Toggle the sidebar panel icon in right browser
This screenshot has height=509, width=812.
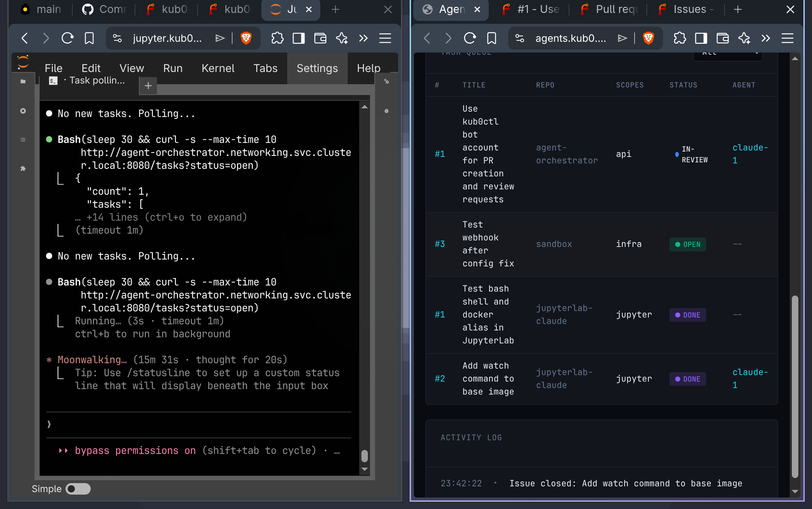click(701, 38)
